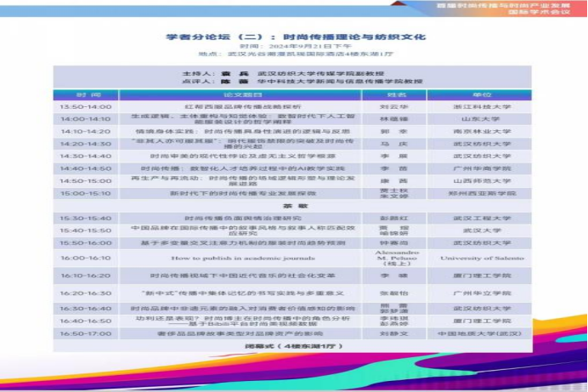Click the 点评人 commentator information line
Image resolution: width=588 pixels, height=392 pixels.
(x=294, y=81)
